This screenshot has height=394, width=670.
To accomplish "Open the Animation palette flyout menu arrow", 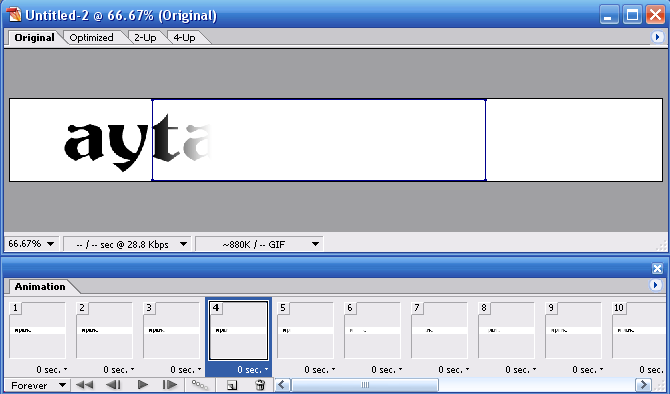I will tap(655, 285).
